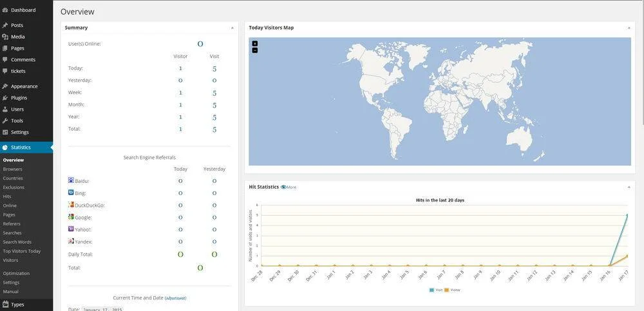This screenshot has height=311, width=644.
Task: Open the Appearance menu
Action: coord(24,86)
